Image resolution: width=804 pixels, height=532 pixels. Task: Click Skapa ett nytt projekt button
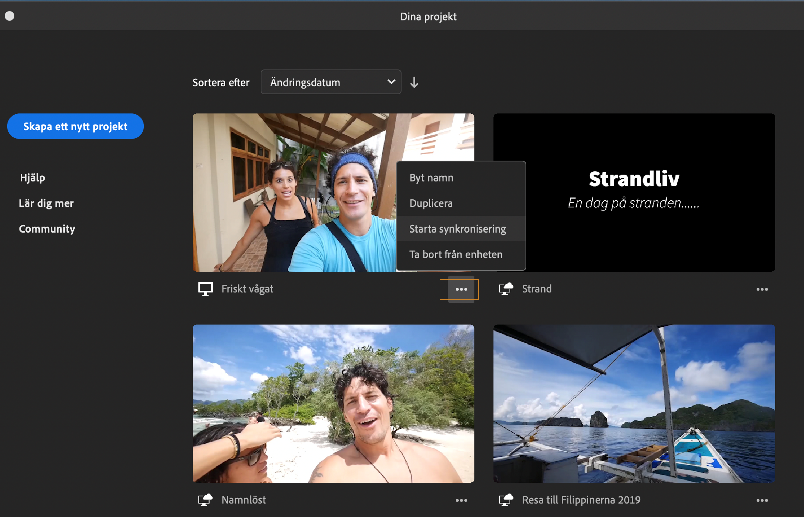75,126
